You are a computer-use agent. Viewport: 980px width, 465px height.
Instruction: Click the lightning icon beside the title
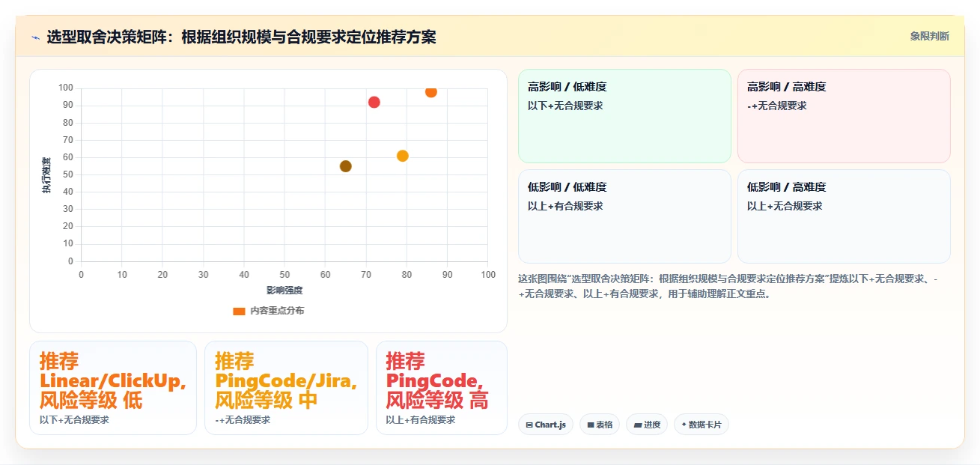coord(35,37)
